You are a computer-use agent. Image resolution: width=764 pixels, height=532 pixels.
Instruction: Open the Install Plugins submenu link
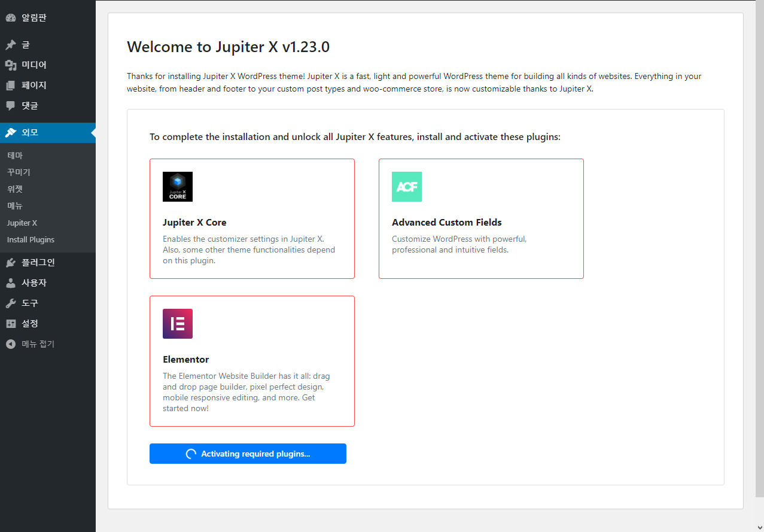pos(48,239)
